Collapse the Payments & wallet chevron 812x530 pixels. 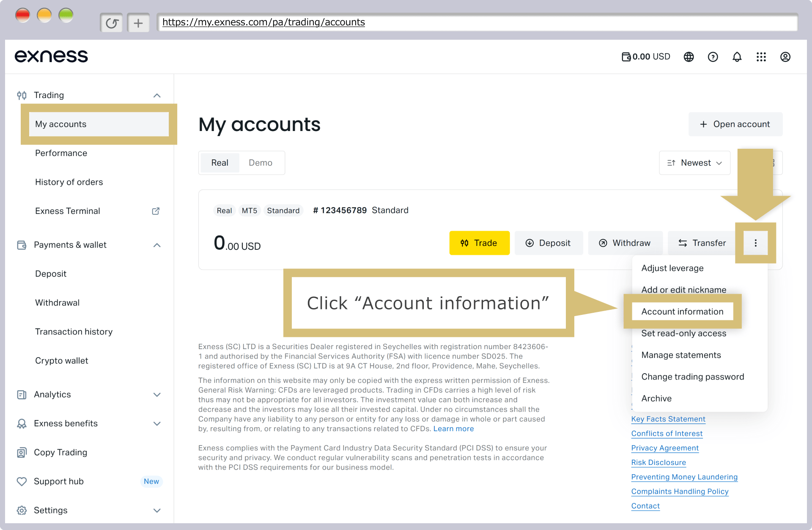click(157, 245)
